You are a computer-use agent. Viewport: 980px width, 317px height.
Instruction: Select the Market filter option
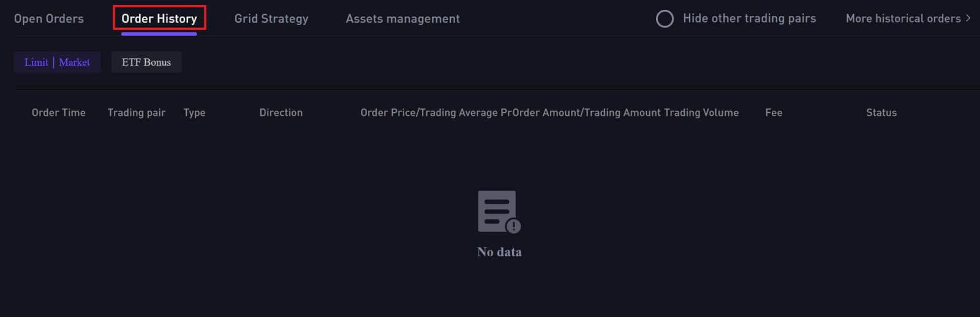click(74, 62)
